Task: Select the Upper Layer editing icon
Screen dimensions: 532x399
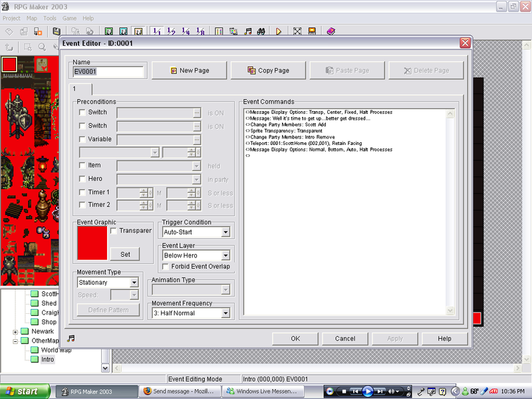Action: [123, 31]
